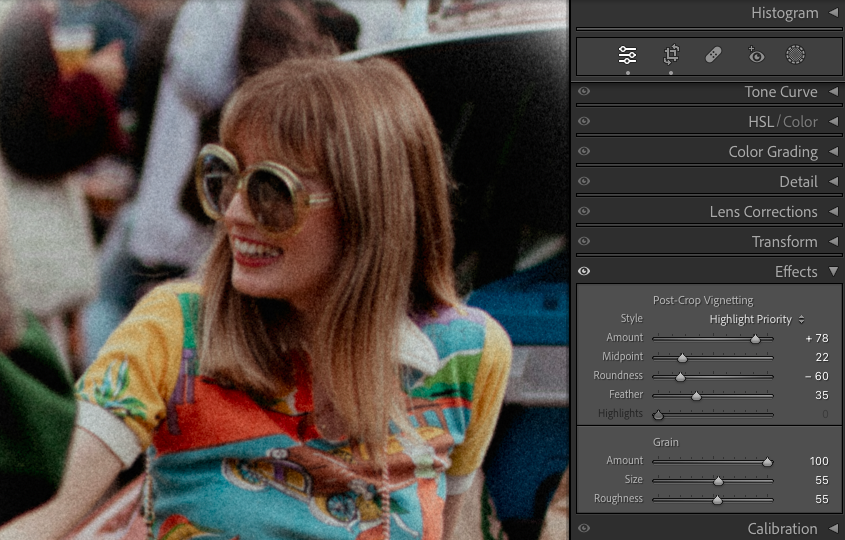Expand the Transform panel triangle
Screen dimensions: 845x540
(834, 241)
